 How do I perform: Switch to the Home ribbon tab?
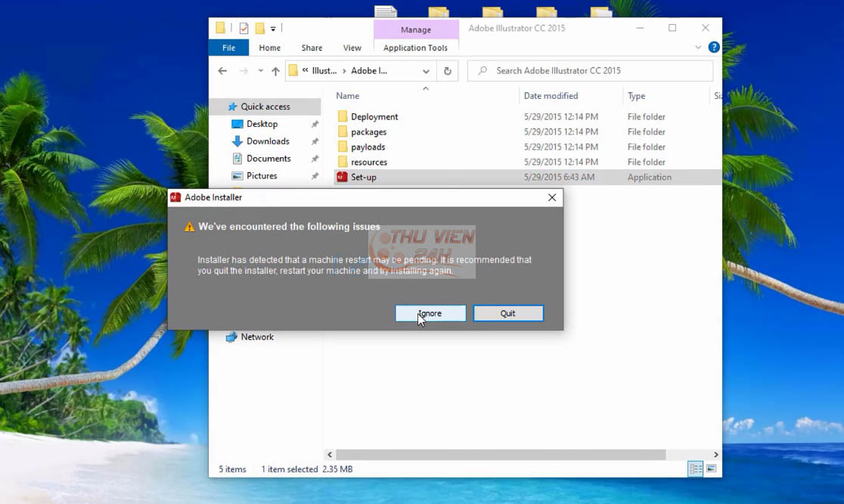click(x=270, y=48)
